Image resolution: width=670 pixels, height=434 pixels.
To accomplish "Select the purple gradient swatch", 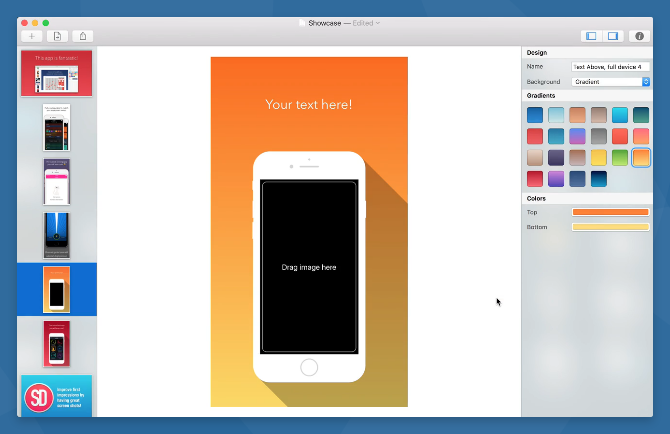I will click(557, 179).
